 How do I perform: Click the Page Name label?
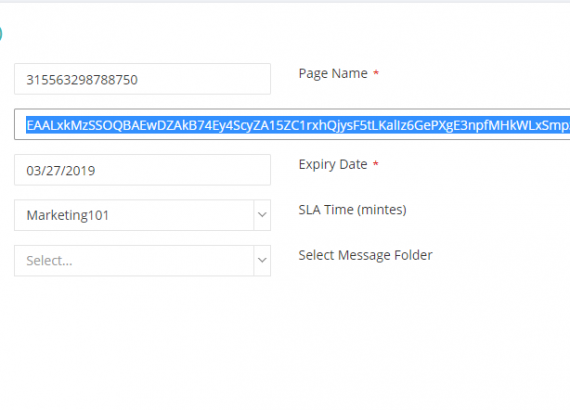[x=333, y=73]
